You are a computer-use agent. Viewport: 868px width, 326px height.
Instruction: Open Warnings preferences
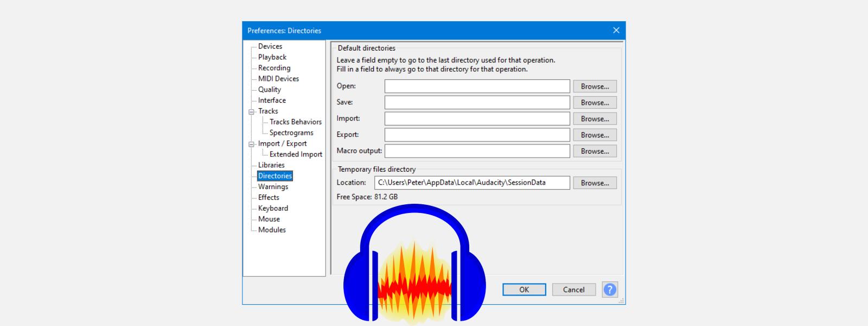[273, 187]
